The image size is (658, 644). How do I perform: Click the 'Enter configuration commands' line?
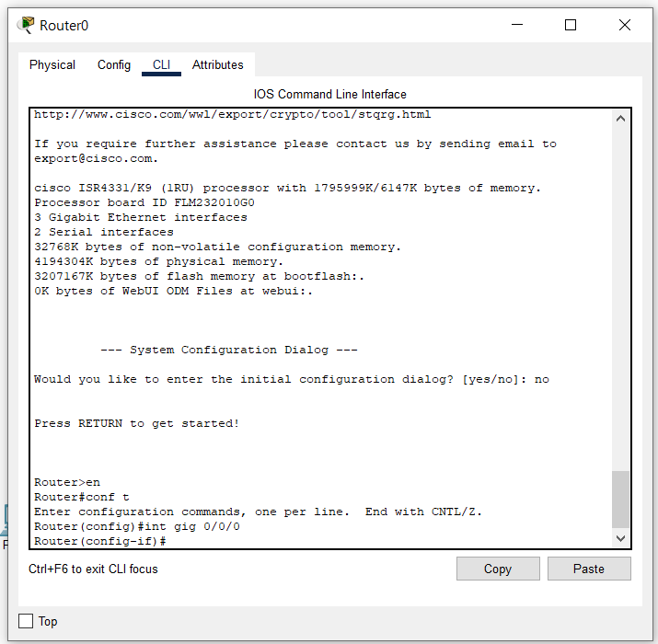[258, 512]
